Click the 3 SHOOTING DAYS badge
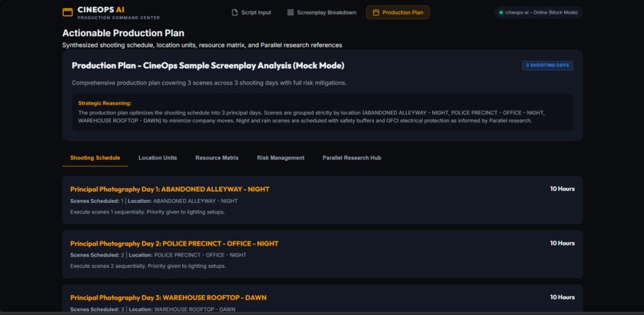 point(547,66)
